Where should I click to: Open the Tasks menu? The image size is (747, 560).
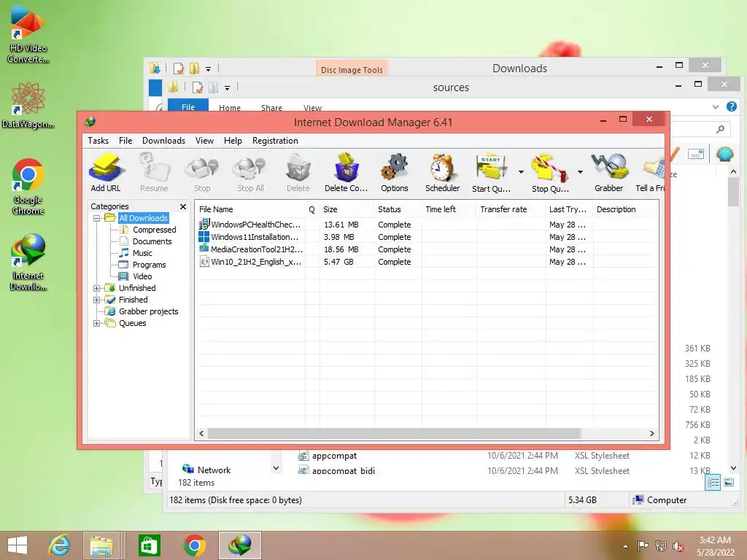click(x=98, y=141)
